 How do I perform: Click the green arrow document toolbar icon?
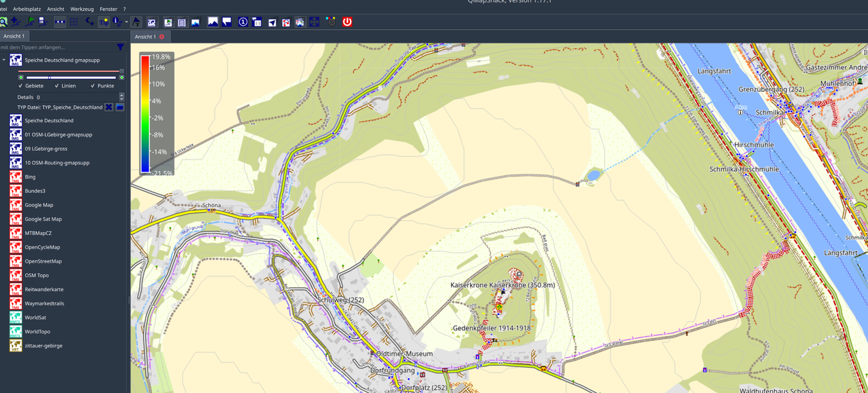click(x=168, y=22)
